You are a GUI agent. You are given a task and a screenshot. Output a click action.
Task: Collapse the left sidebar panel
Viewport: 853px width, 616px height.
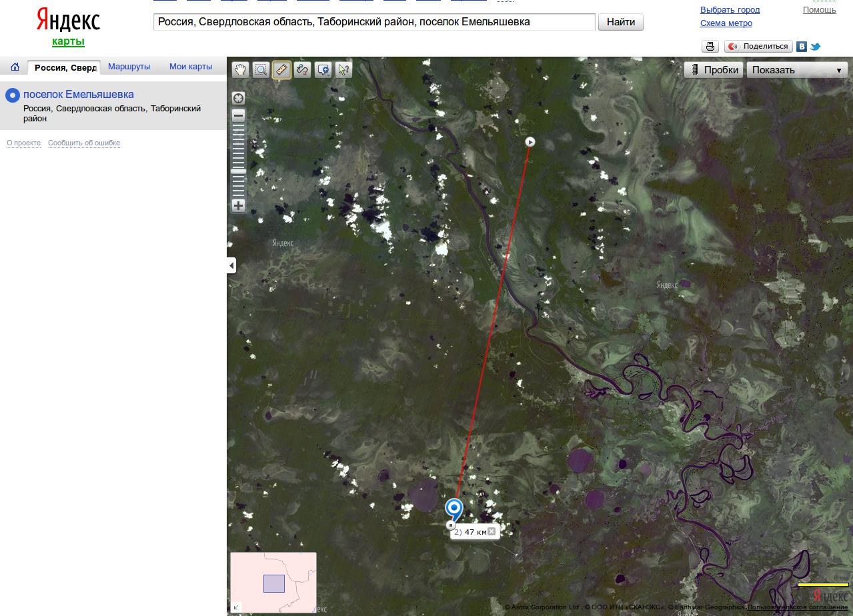coord(231,265)
